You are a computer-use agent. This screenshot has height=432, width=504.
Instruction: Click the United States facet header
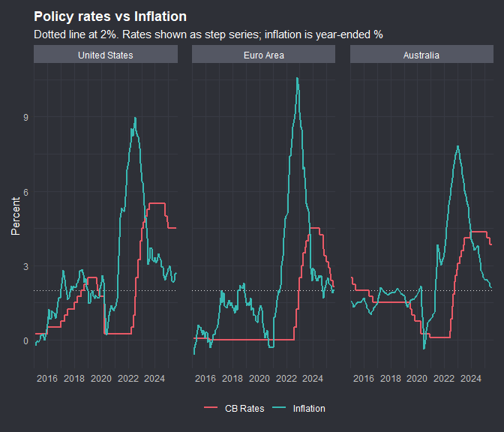point(106,55)
